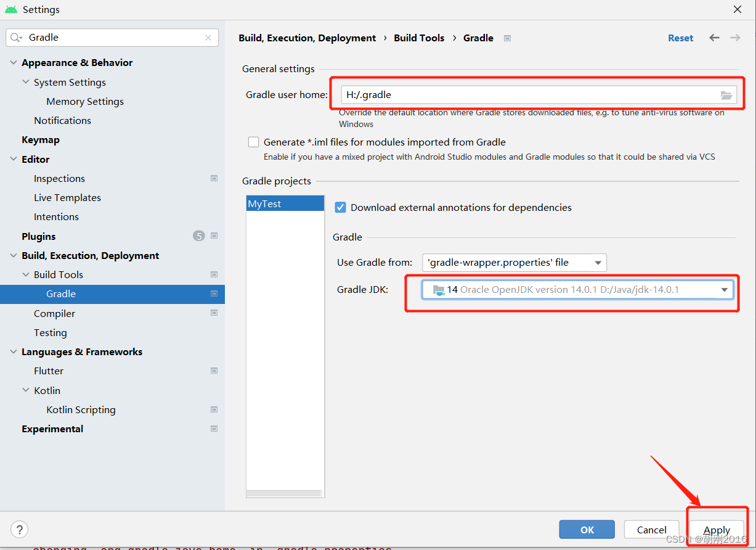The image size is (756, 550).
Task: Uncheck Download external annotations for dependencies
Action: click(340, 207)
